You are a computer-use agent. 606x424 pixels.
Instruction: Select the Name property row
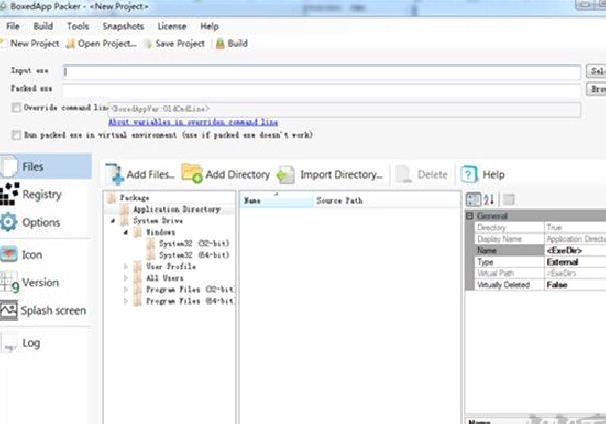click(x=541, y=250)
